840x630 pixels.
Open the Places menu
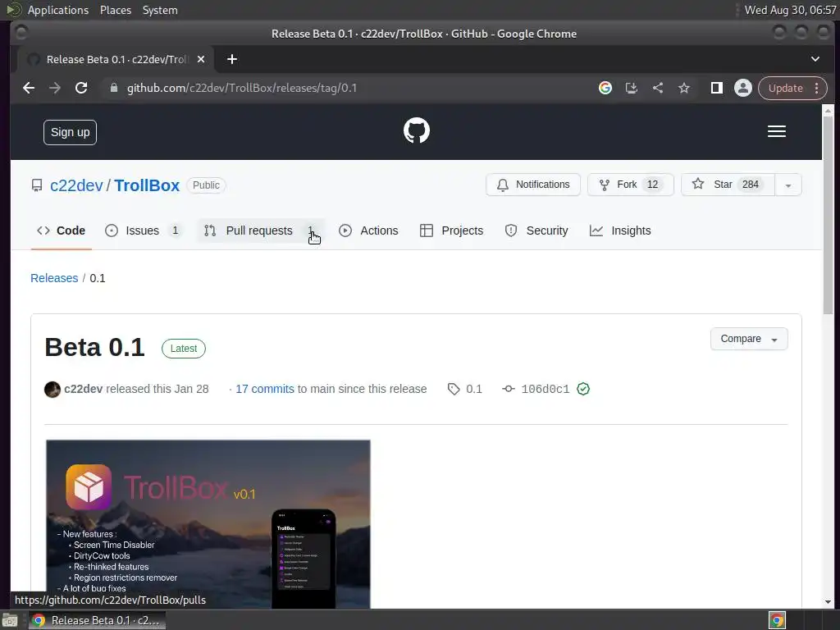point(116,10)
